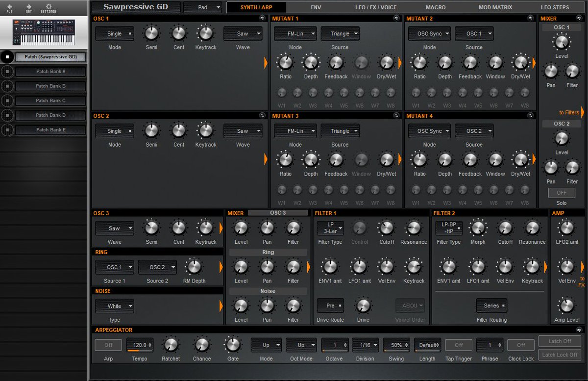Screen dimensions: 588x381
Task: Click the orange arrow after OSC 2
Action: tap(266, 159)
